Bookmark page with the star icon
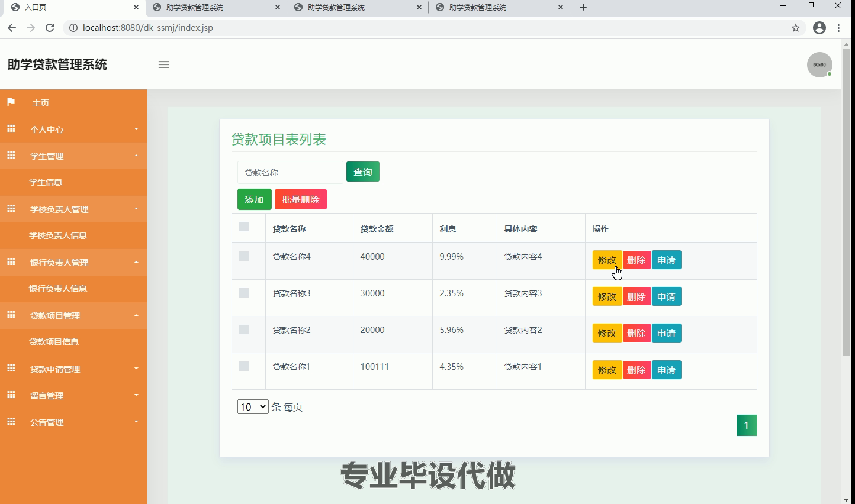Screen dimensions: 855x504 (x=796, y=28)
